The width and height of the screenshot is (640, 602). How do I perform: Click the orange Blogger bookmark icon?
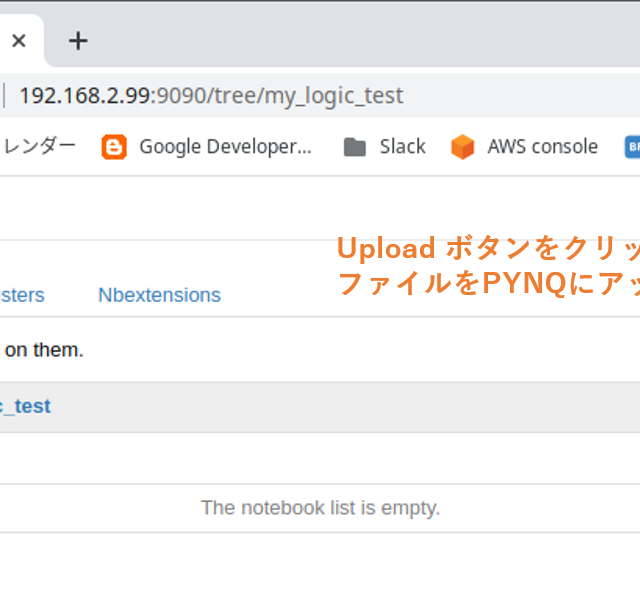click(x=114, y=148)
